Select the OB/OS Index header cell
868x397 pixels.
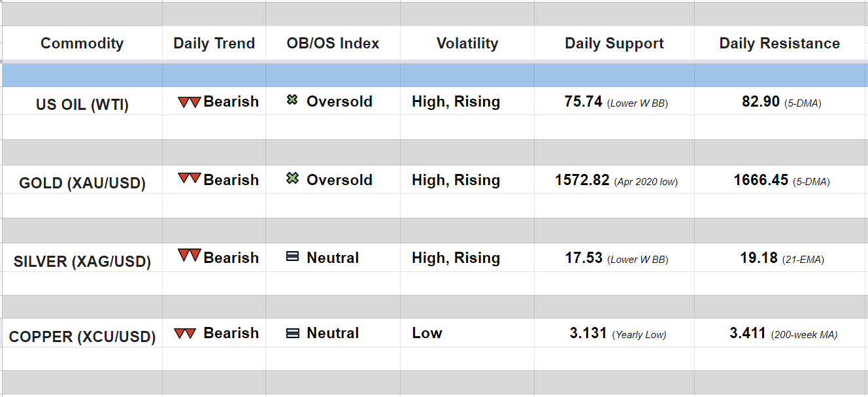333,44
